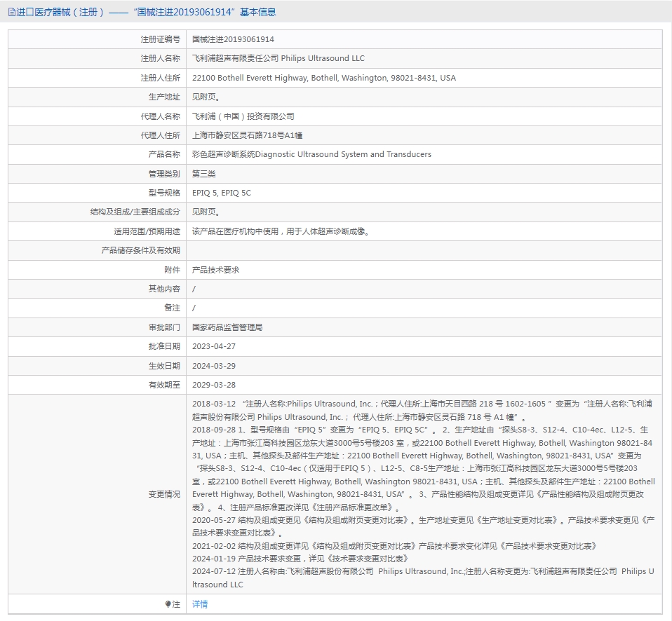
Task: Click the 2018-03-12 change record line
Action: (x=422, y=410)
